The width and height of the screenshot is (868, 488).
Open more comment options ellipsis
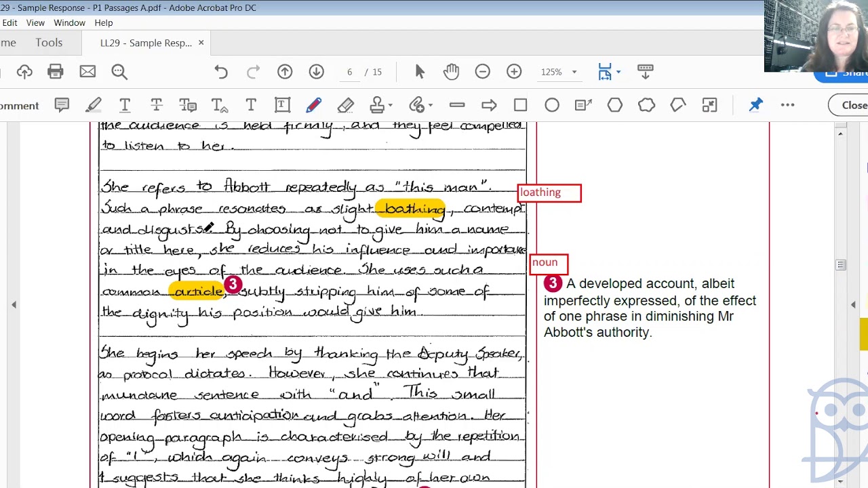click(787, 105)
